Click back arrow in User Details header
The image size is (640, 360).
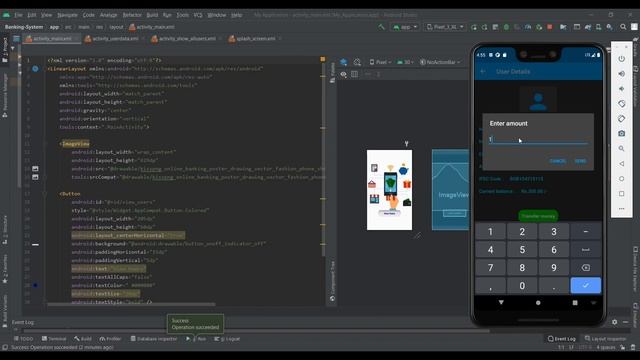483,71
